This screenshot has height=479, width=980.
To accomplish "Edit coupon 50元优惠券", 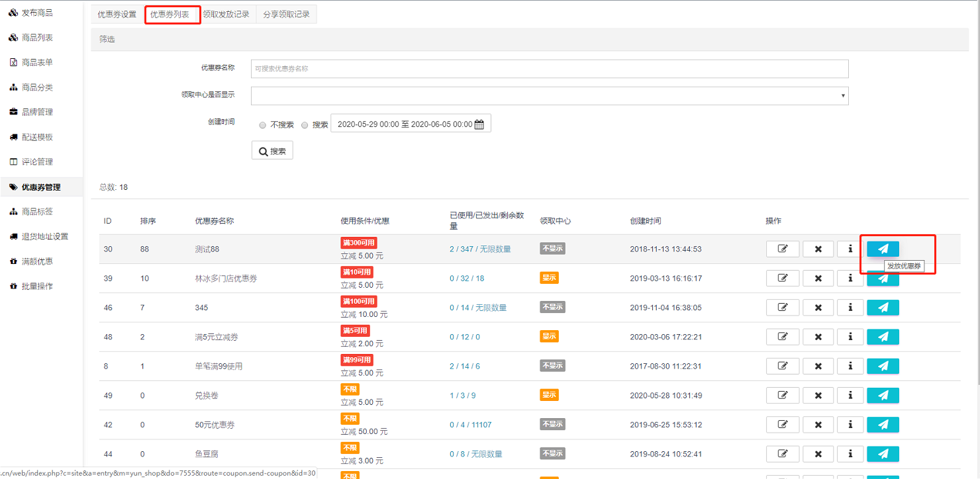I will click(783, 425).
